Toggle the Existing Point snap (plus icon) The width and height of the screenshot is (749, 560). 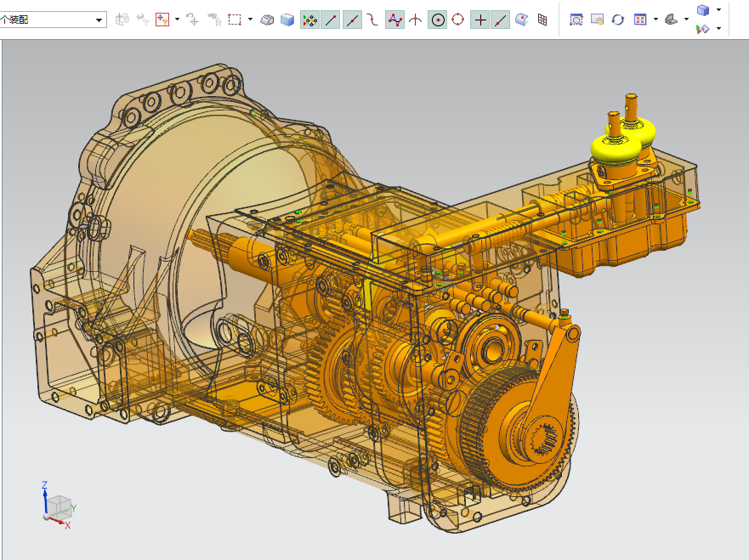click(480, 20)
